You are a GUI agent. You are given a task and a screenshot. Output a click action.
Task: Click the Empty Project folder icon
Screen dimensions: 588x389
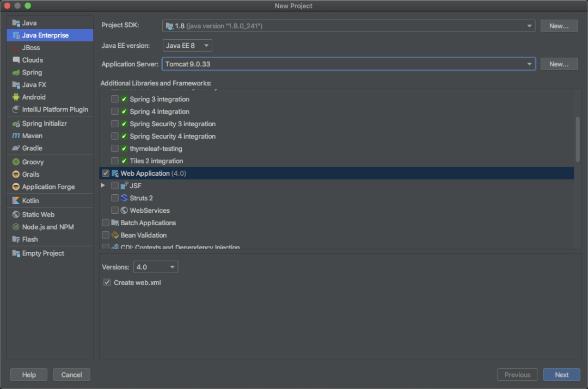click(16, 254)
